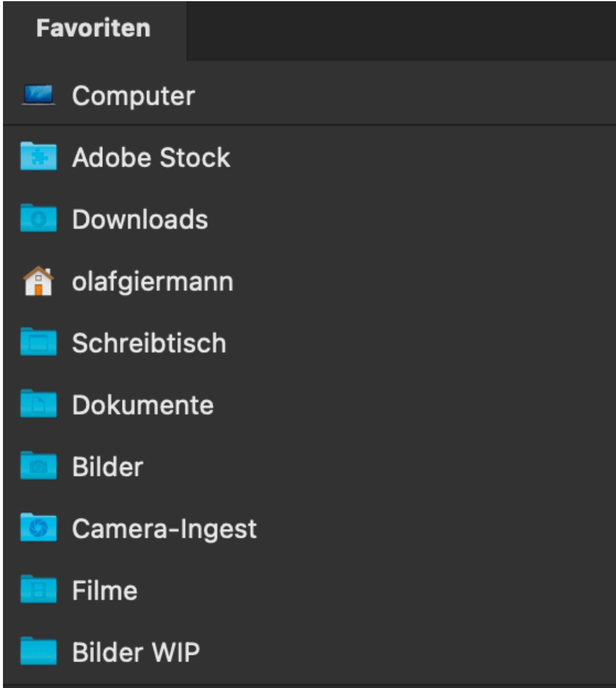Navigate to Dokumente in favorites

click(143, 405)
